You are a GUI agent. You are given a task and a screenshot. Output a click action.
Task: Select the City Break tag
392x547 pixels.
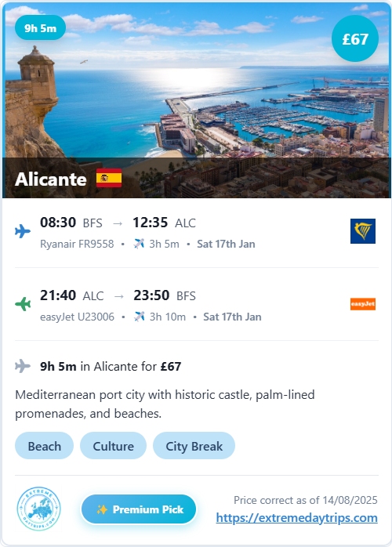tap(194, 446)
